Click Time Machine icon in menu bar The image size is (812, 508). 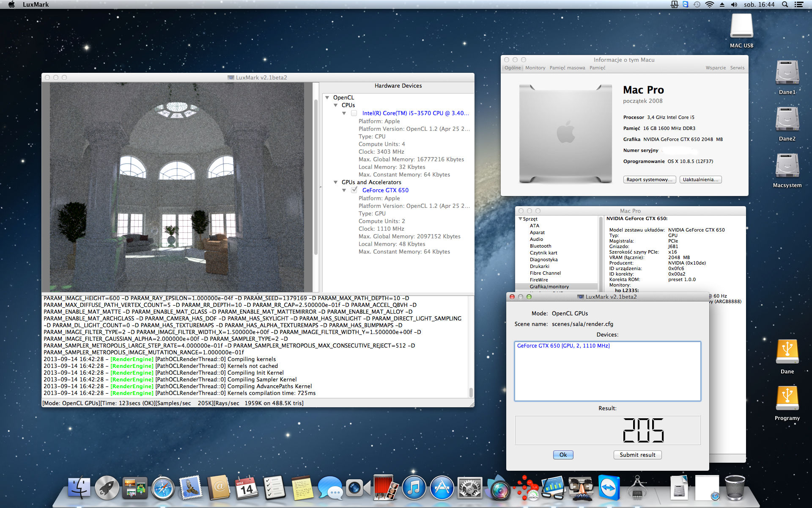pyautogui.click(x=697, y=5)
